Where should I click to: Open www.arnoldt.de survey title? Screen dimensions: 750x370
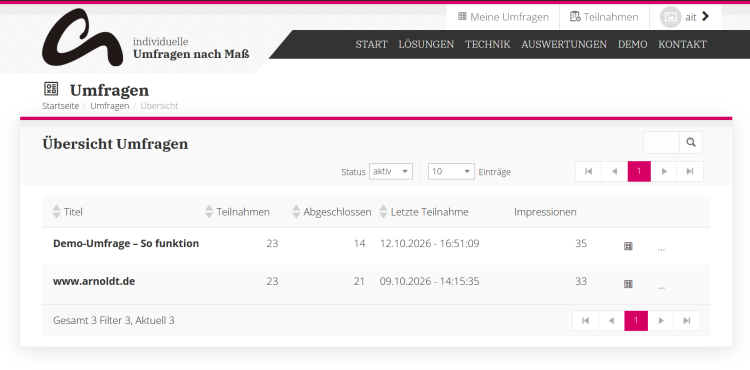(94, 281)
